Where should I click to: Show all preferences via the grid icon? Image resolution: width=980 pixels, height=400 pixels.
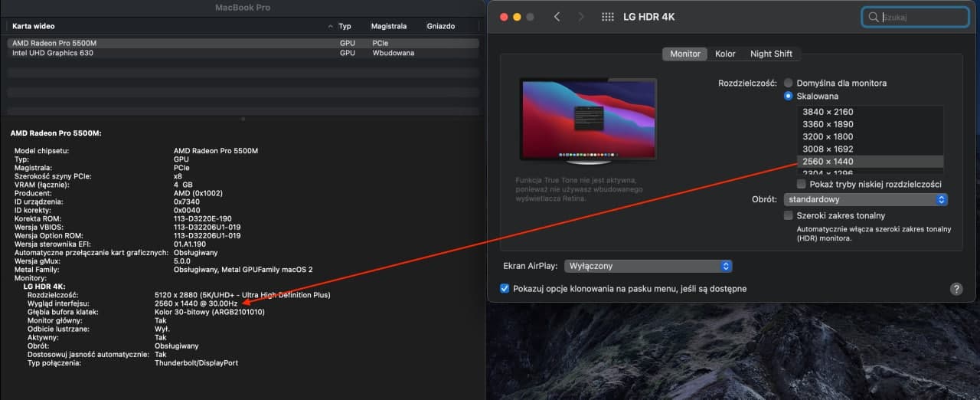tap(608, 17)
